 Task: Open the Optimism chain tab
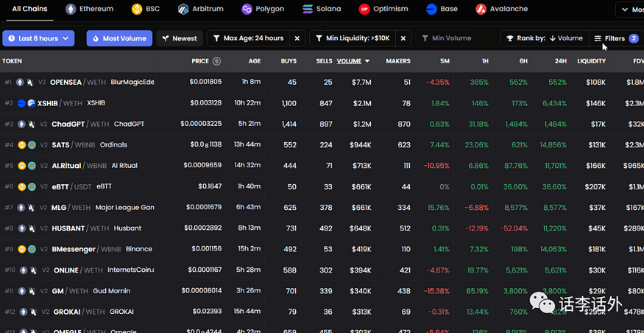click(x=383, y=9)
